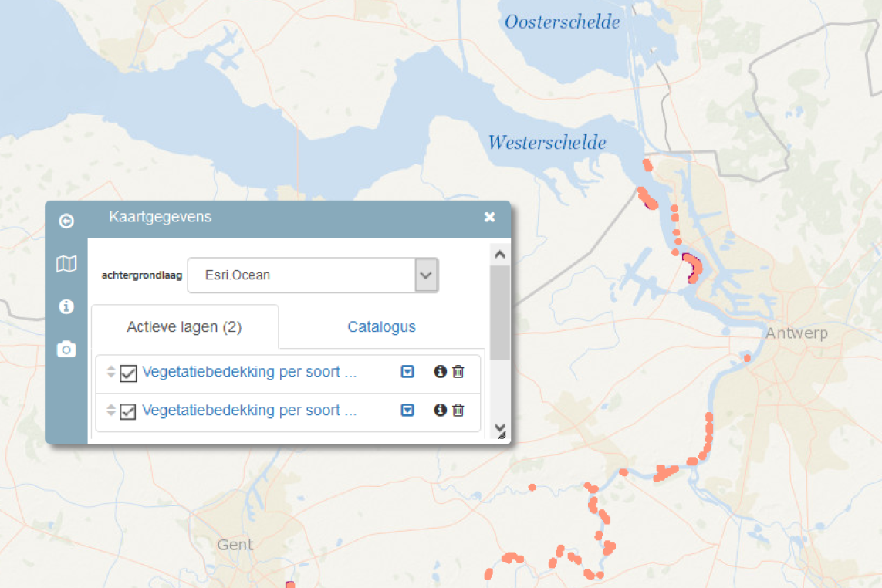This screenshot has width=882, height=588.
Task: Delete the first Vegetatiebedekking layer via trash icon
Action: 458,371
